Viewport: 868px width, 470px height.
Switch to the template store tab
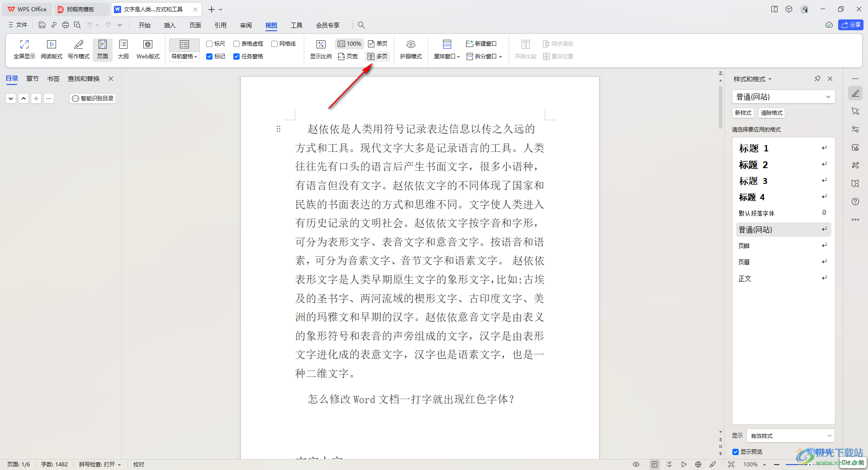80,9
